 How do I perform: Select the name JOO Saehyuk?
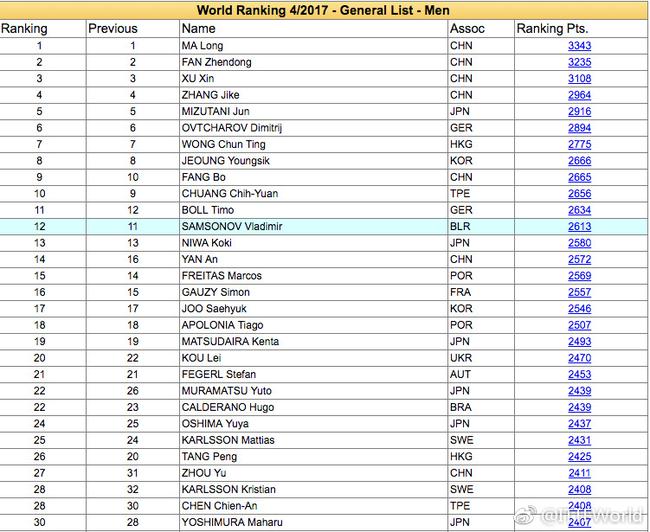click(x=214, y=309)
